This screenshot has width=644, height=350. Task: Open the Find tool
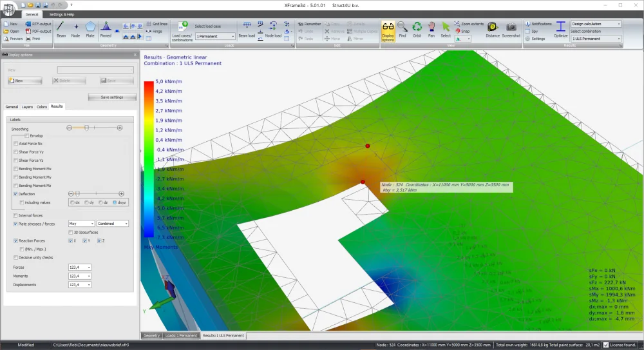click(402, 30)
